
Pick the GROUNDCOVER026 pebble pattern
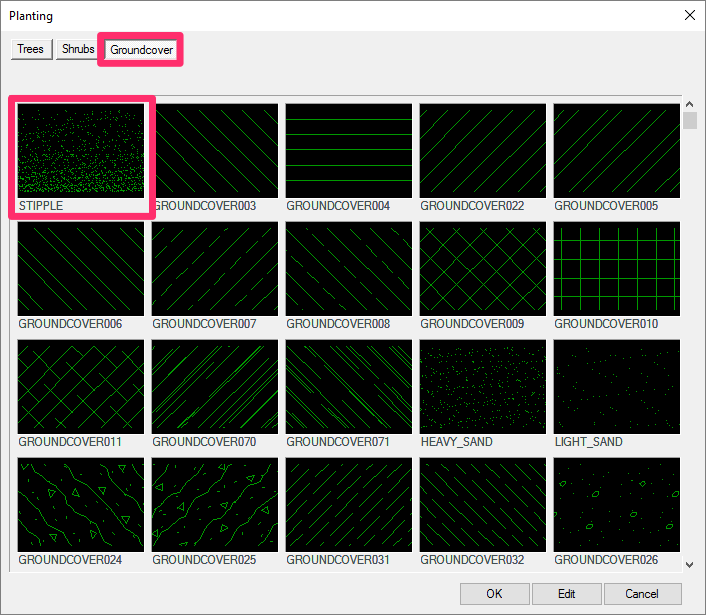tap(617, 505)
